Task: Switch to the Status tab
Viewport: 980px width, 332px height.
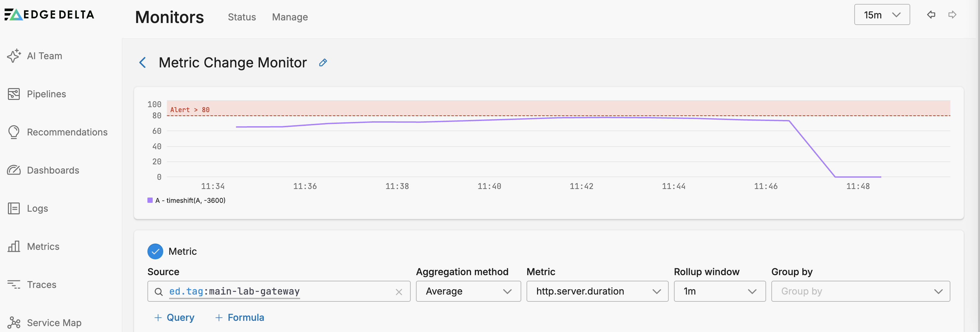Action: point(242,17)
